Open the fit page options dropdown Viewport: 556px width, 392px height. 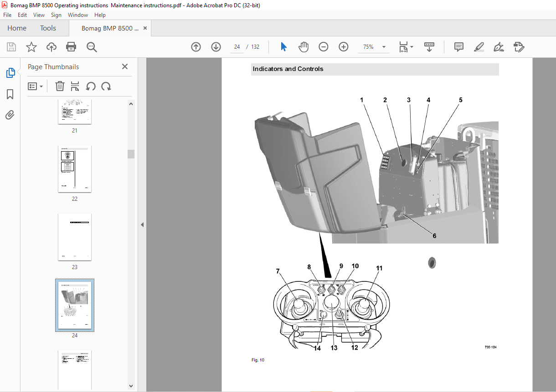pyautogui.click(x=406, y=47)
